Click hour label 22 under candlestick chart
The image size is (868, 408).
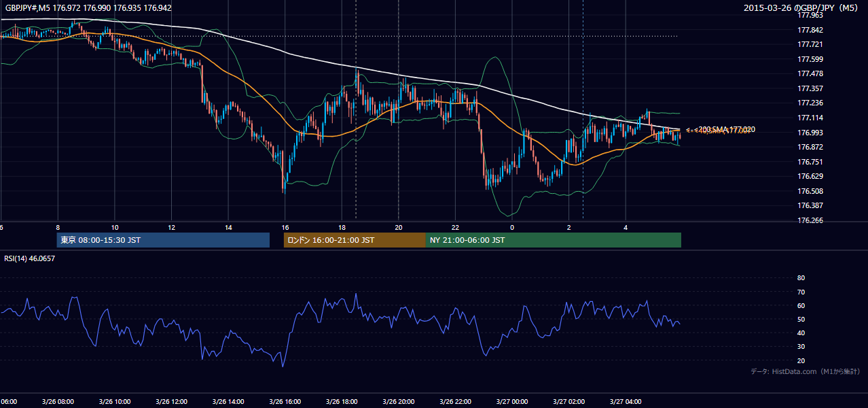pos(455,227)
